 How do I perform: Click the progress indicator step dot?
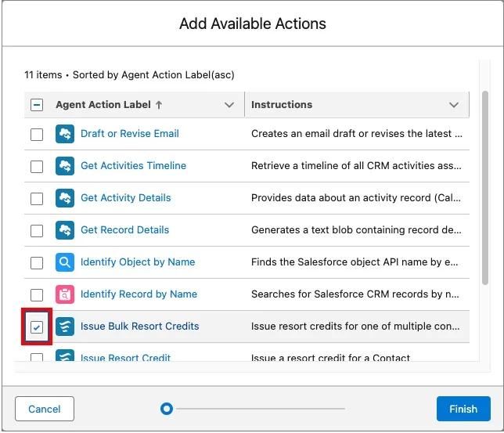click(166, 409)
